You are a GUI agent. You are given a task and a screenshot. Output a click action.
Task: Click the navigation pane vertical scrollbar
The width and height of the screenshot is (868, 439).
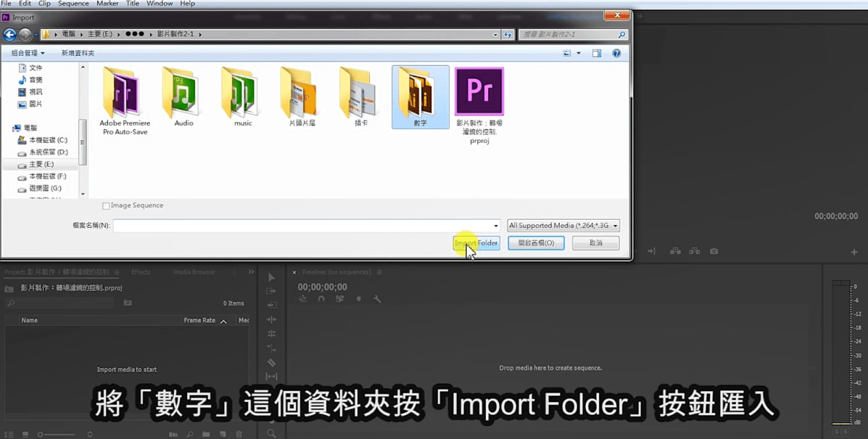pos(83,142)
